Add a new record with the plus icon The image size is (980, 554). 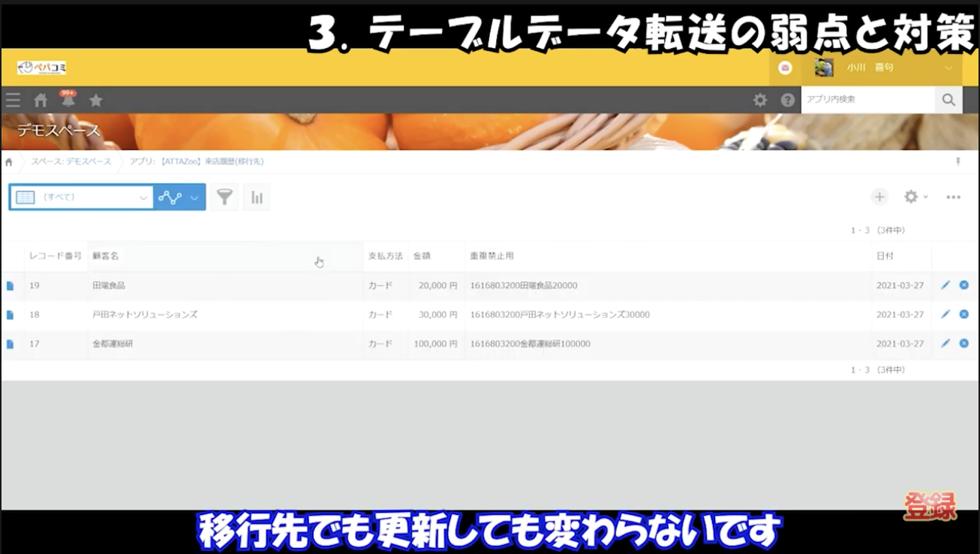tap(879, 196)
